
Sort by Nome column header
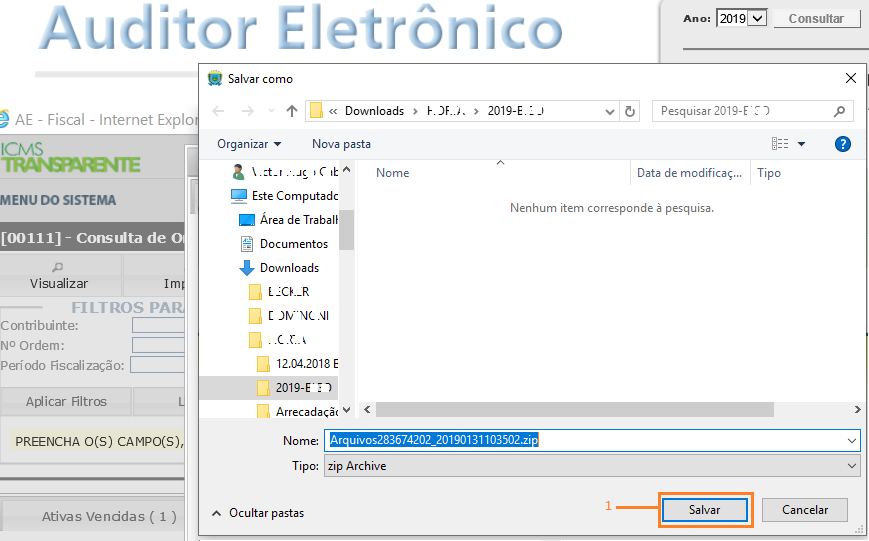click(393, 173)
